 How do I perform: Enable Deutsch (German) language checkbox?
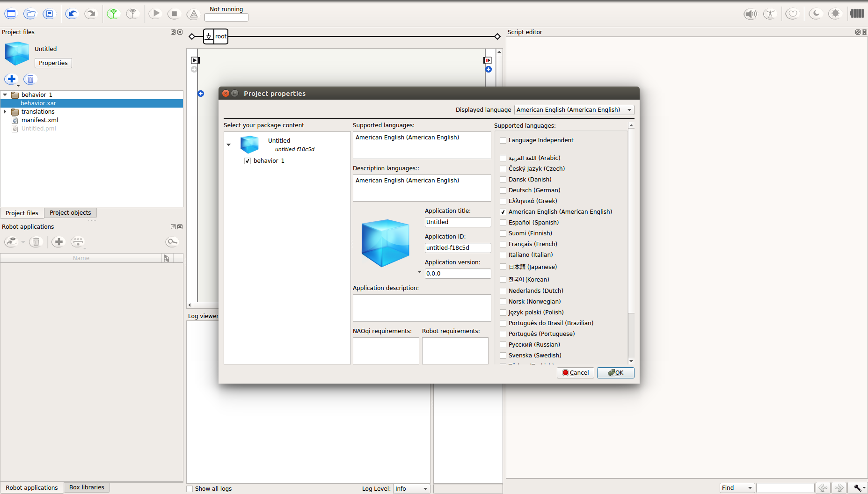pyautogui.click(x=503, y=190)
